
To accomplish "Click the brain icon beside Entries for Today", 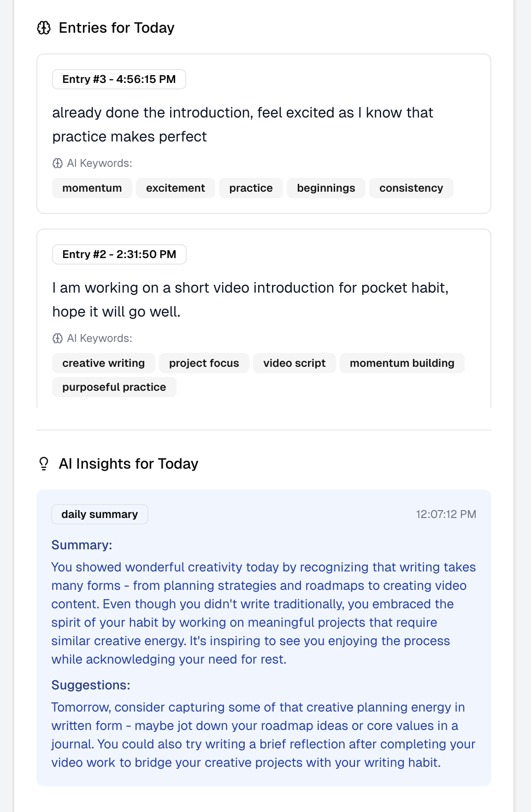I will [x=44, y=28].
